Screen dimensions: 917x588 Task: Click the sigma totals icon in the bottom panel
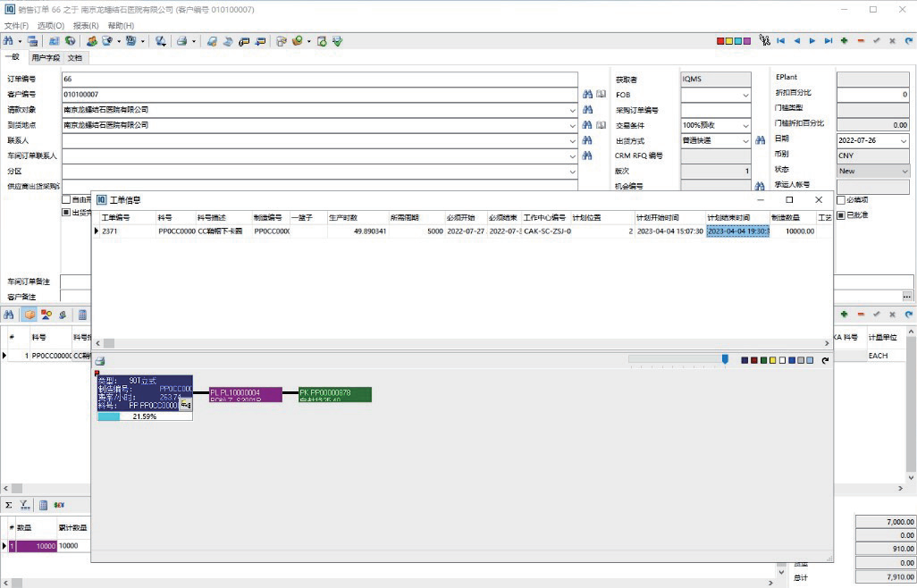pyautogui.click(x=9, y=505)
